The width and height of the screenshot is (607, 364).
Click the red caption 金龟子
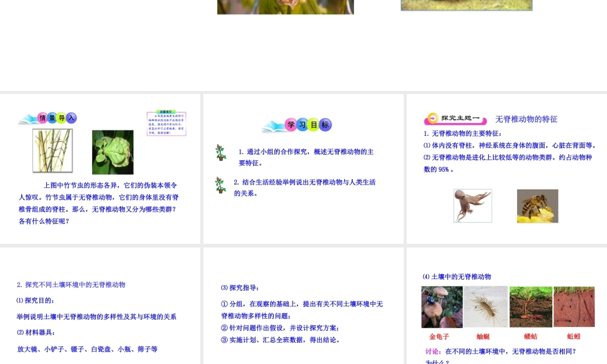point(439,337)
